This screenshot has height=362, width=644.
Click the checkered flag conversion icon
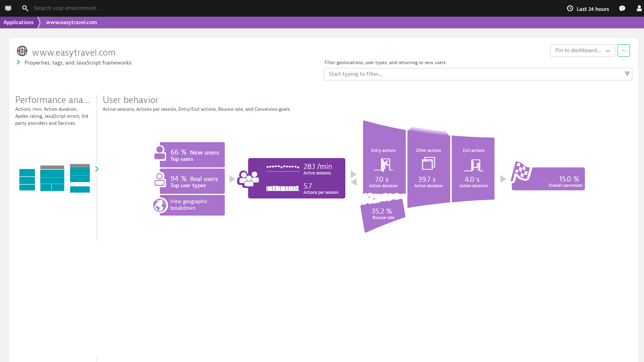[x=521, y=172]
